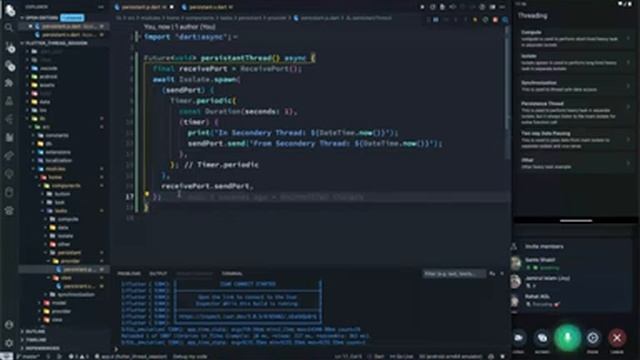Expand the isolate folder

coord(65,236)
